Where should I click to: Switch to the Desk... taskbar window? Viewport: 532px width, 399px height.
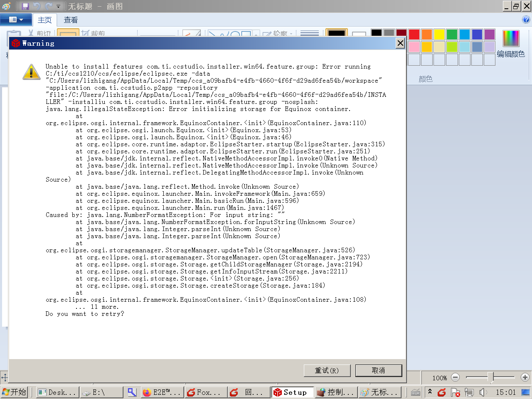57,392
